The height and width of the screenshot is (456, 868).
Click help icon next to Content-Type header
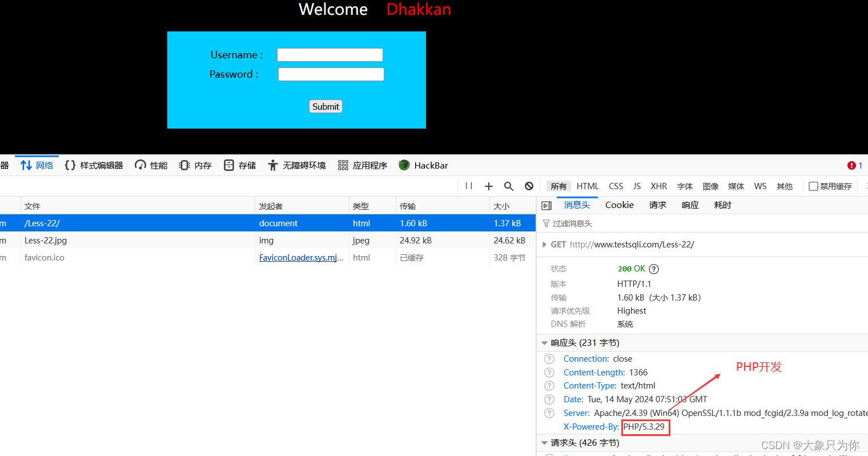[x=549, y=386]
